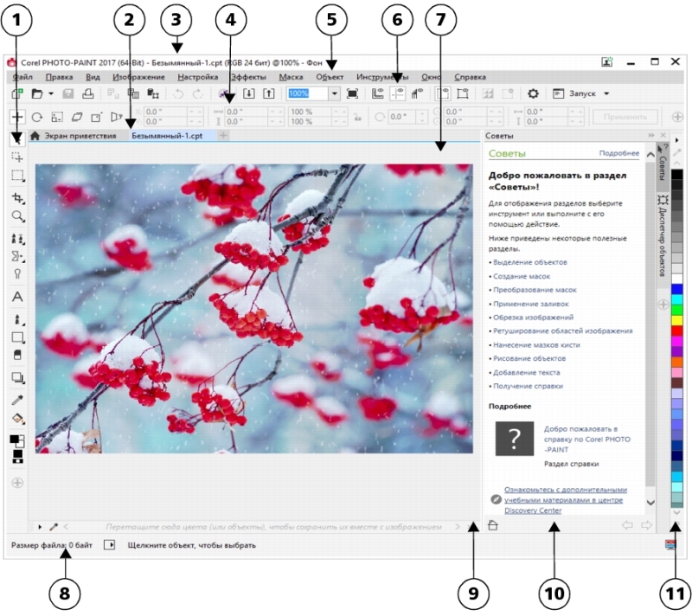Viewport: 692px width, 616px height.
Task: Click the help question mark thumbnail
Action: click(x=514, y=439)
